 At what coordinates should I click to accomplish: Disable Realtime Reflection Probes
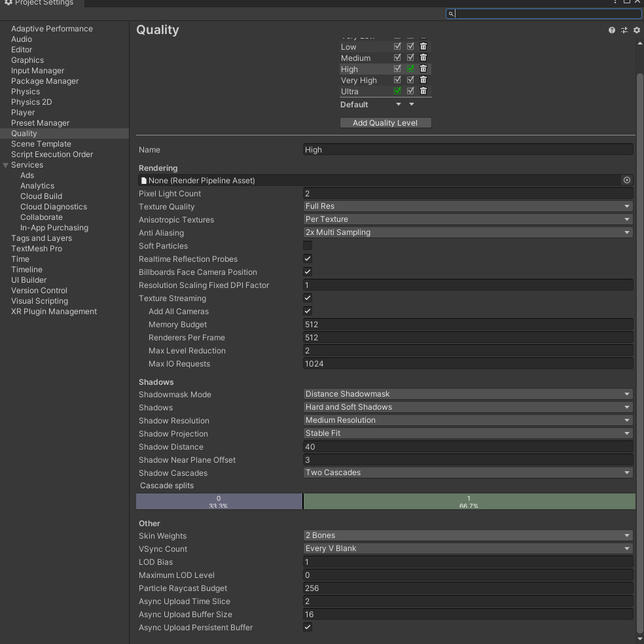(307, 259)
